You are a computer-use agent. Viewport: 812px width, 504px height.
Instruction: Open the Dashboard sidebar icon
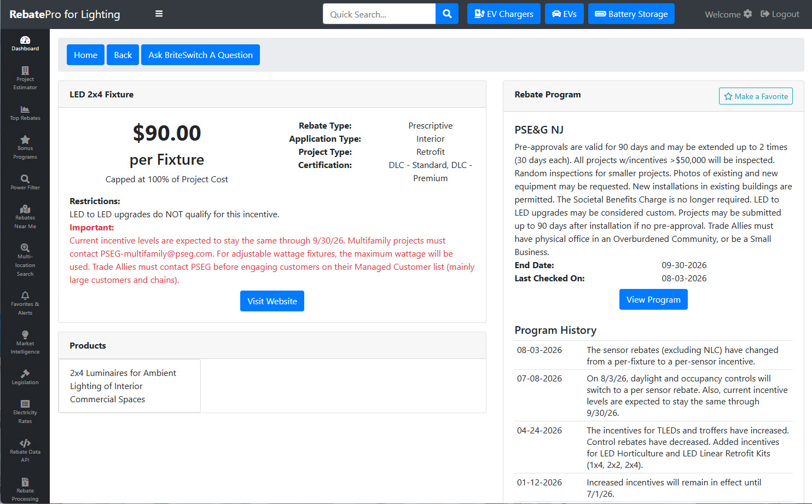point(25,40)
